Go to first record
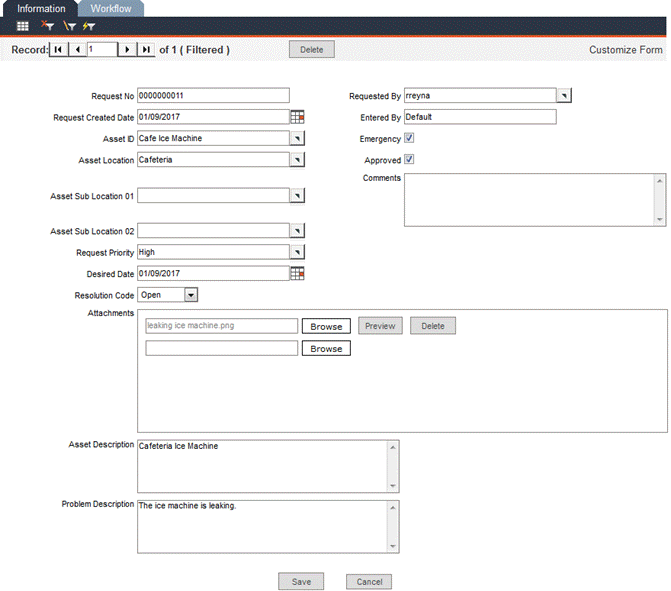Image resolution: width=671 pixels, height=591 pixels. [x=59, y=50]
